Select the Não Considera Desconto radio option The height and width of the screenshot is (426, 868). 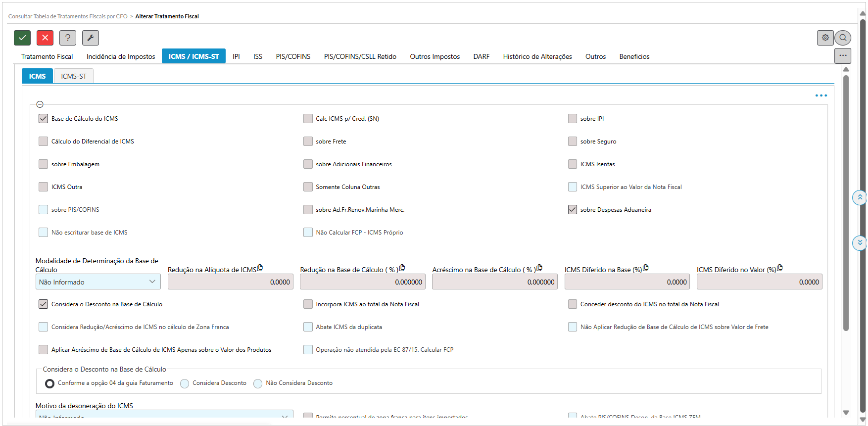point(258,383)
